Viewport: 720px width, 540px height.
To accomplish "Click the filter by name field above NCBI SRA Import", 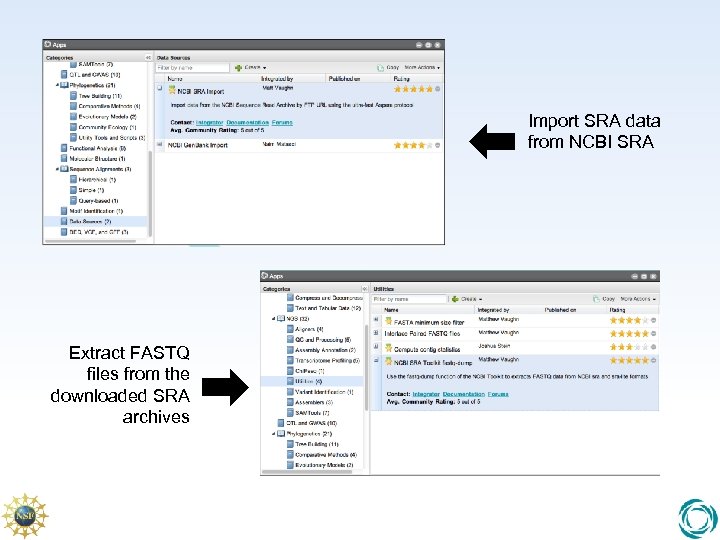I will pyautogui.click(x=192, y=68).
